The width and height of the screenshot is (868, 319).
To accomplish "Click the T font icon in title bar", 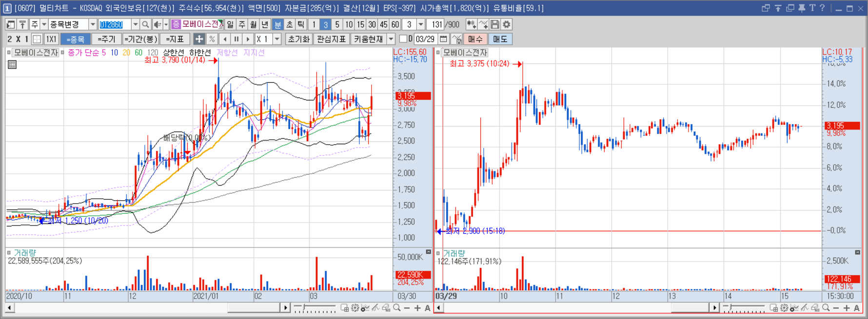I will click(x=812, y=8).
